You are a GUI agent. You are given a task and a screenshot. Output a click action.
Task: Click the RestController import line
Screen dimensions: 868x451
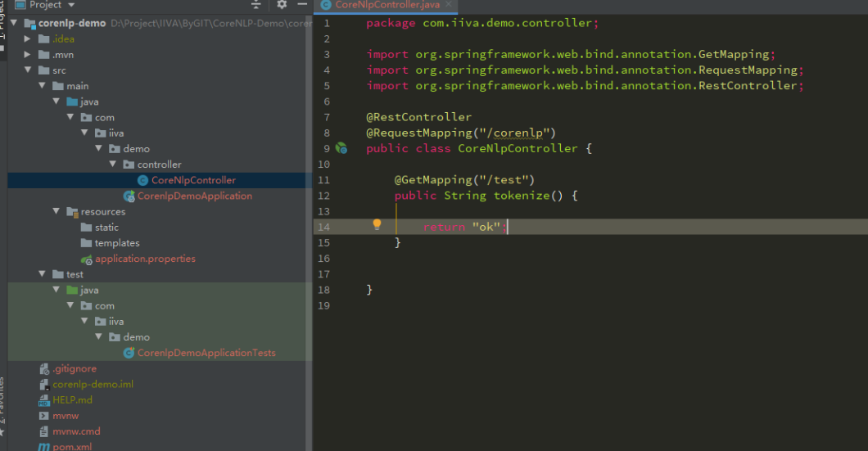coord(585,86)
